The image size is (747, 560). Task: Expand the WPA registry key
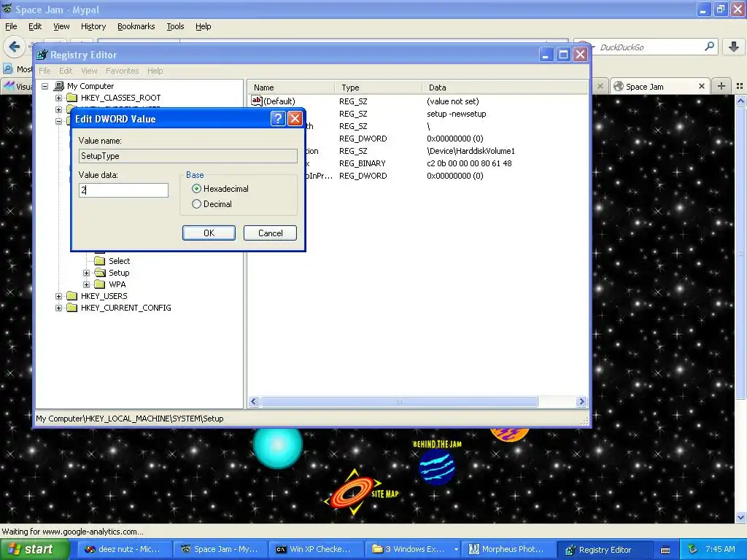86,284
